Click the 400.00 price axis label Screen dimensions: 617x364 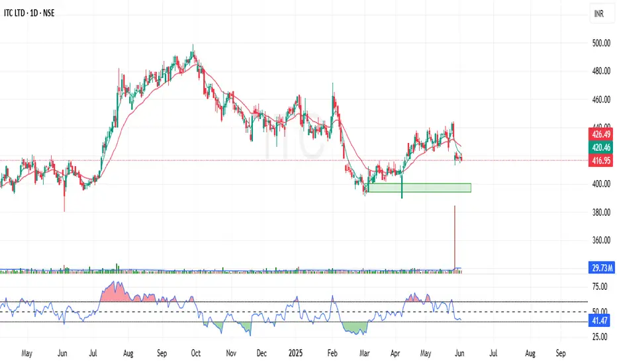601,184
